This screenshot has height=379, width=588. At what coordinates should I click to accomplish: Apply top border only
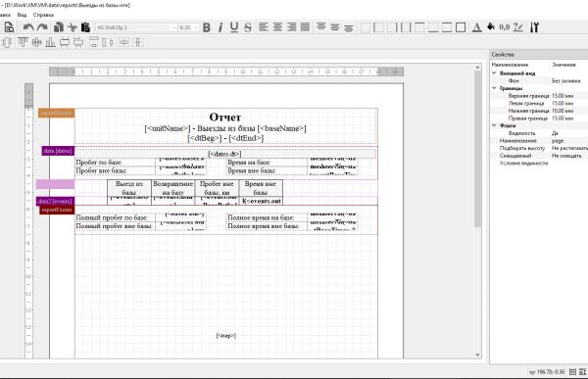[419, 27]
